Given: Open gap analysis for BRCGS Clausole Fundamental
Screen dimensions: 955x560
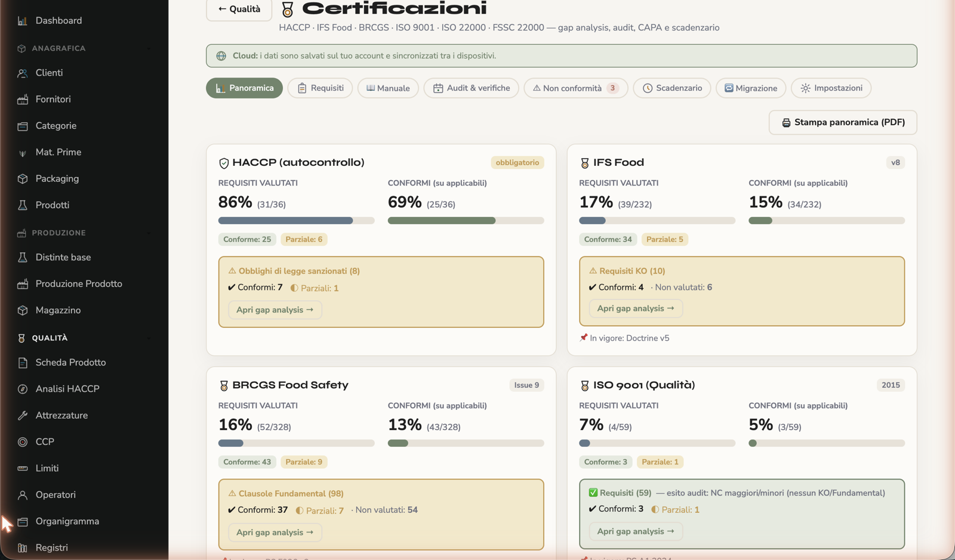Looking at the screenshot, I should coord(275,533).
